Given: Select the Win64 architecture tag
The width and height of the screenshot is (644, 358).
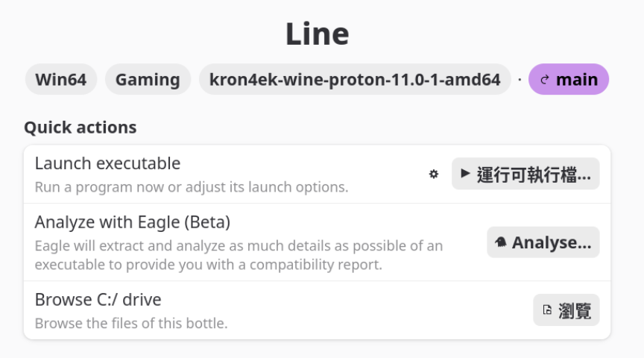Looking at the screenshot, I should [x=61, y=79].
